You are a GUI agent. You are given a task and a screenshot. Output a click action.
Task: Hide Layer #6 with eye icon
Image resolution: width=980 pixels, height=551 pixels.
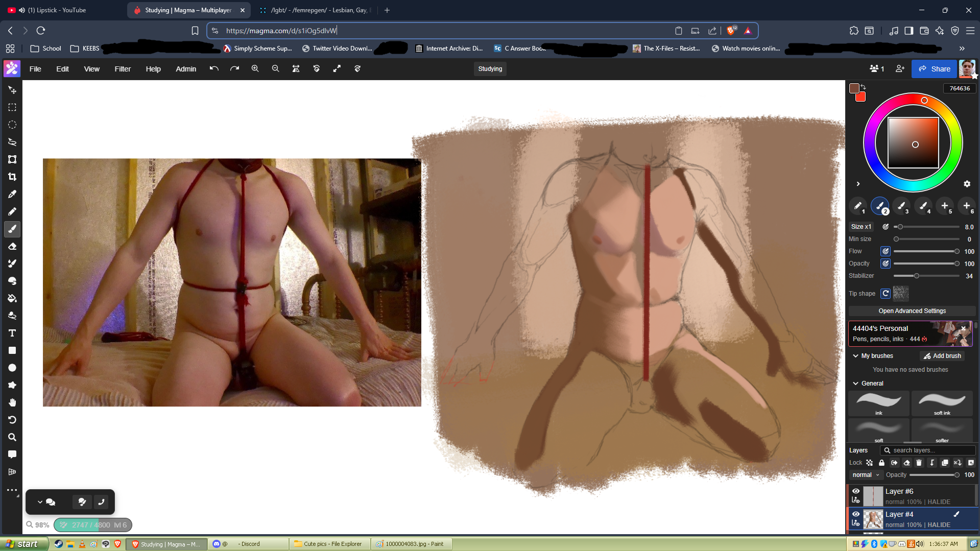[x=856, y=491]
